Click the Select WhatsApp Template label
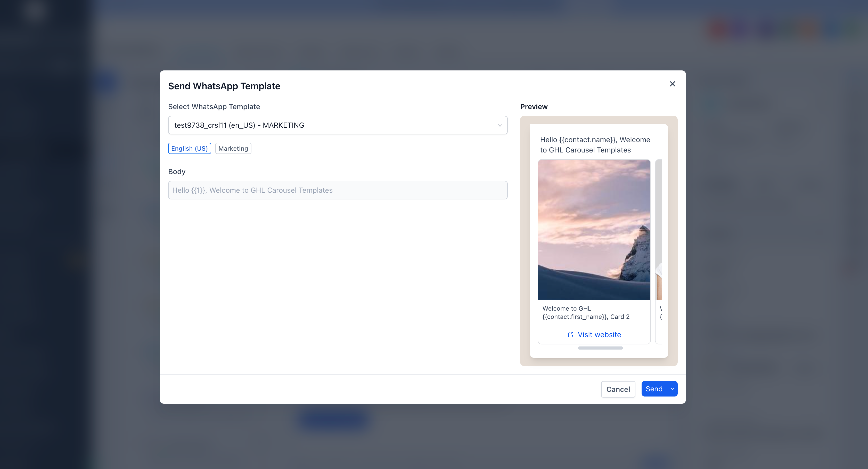 click(x=214, y=107)
